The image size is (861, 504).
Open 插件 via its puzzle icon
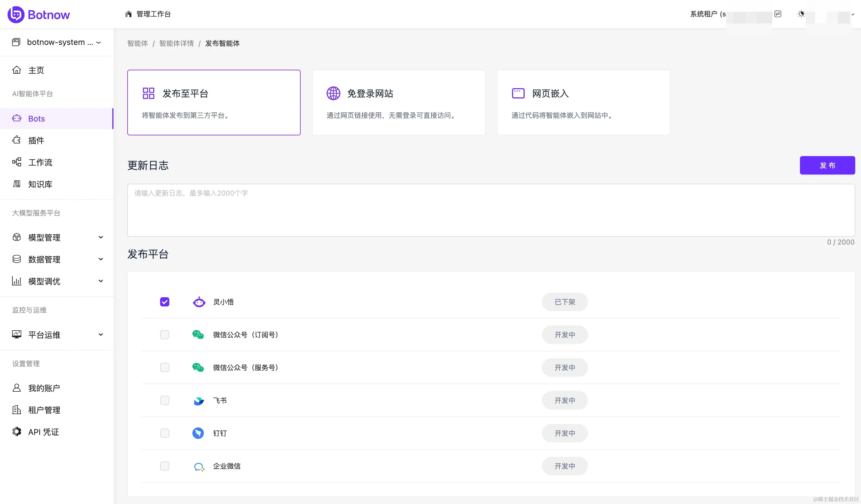[16, 140]
